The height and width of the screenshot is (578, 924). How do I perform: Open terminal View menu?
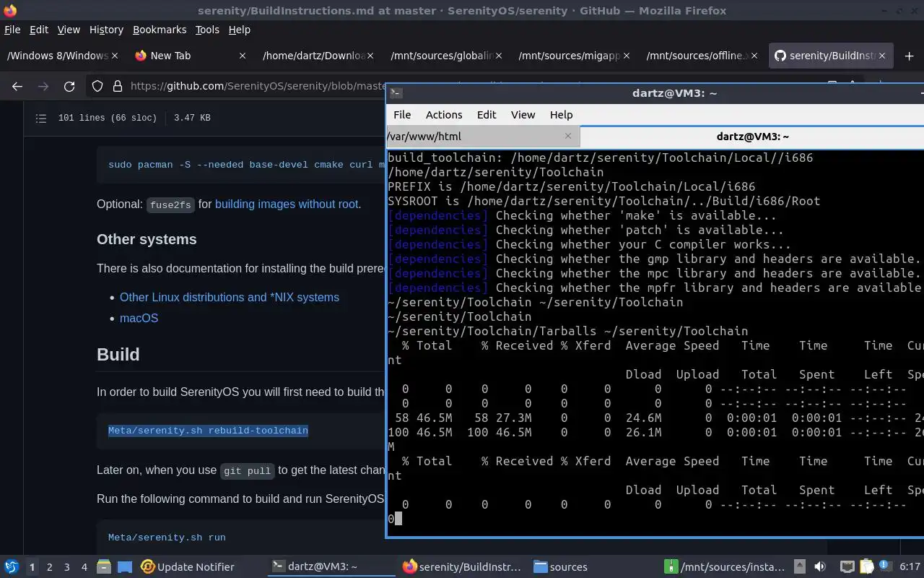tap(523, 115)
